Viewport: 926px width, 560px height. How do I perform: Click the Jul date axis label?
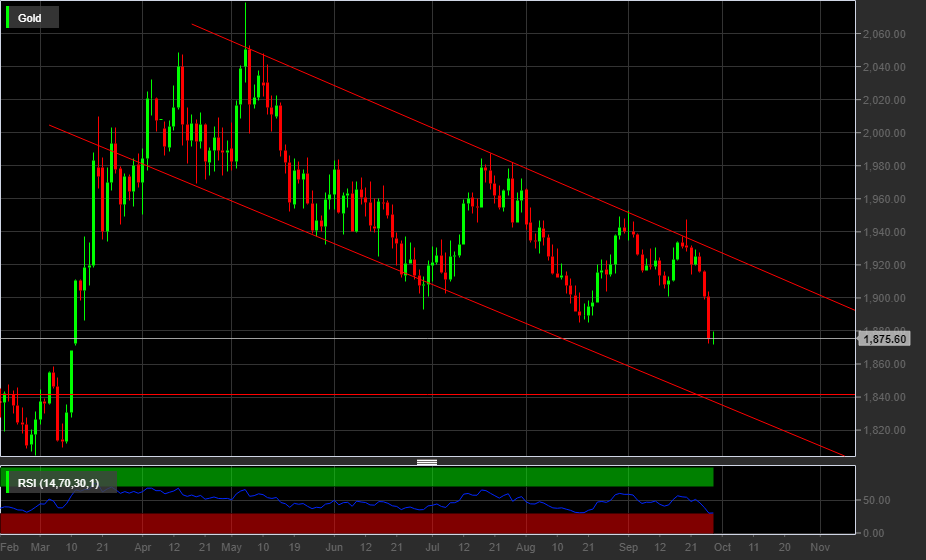pyautogui.click(x=432, y=548)
